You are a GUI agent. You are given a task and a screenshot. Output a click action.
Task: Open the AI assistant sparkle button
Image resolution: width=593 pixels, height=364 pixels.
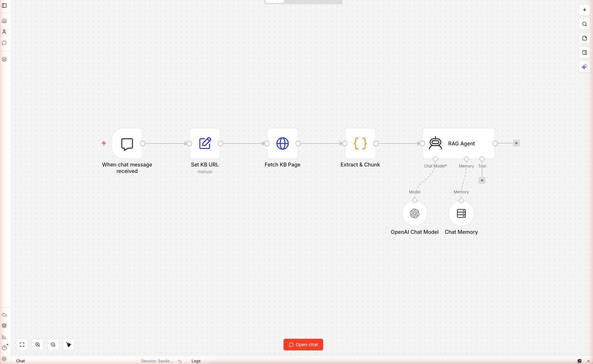(x=584, y=67)
